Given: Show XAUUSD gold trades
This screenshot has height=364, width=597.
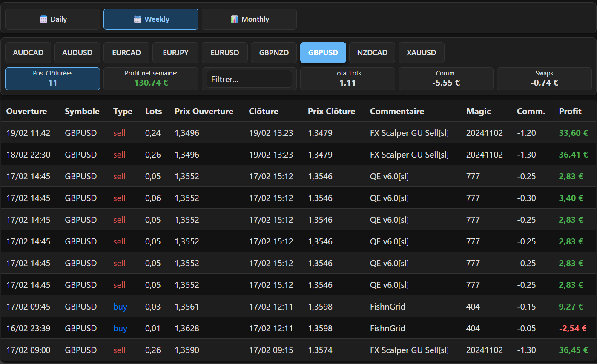Looking at the screenshot, I should tap(421, 53).
